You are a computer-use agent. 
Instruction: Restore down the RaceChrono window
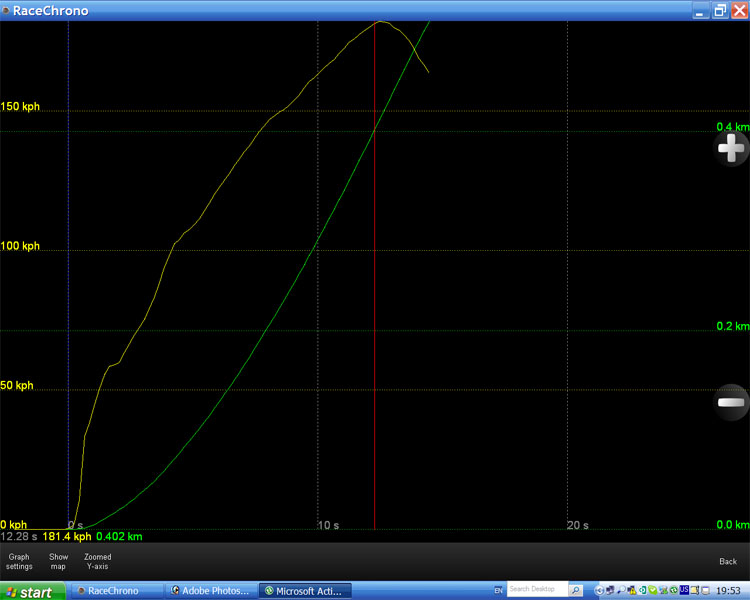[x=719, y=11]
